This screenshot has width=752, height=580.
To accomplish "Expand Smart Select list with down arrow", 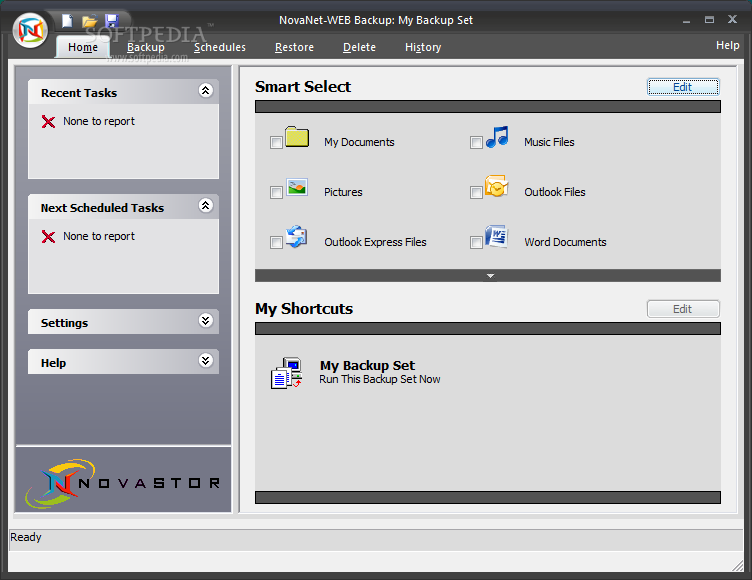I will pyautogui.click(x=490, y=276).
